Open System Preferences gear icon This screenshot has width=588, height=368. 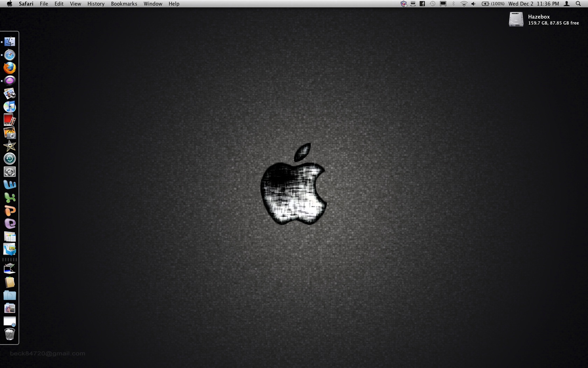[x=10, y=172]
